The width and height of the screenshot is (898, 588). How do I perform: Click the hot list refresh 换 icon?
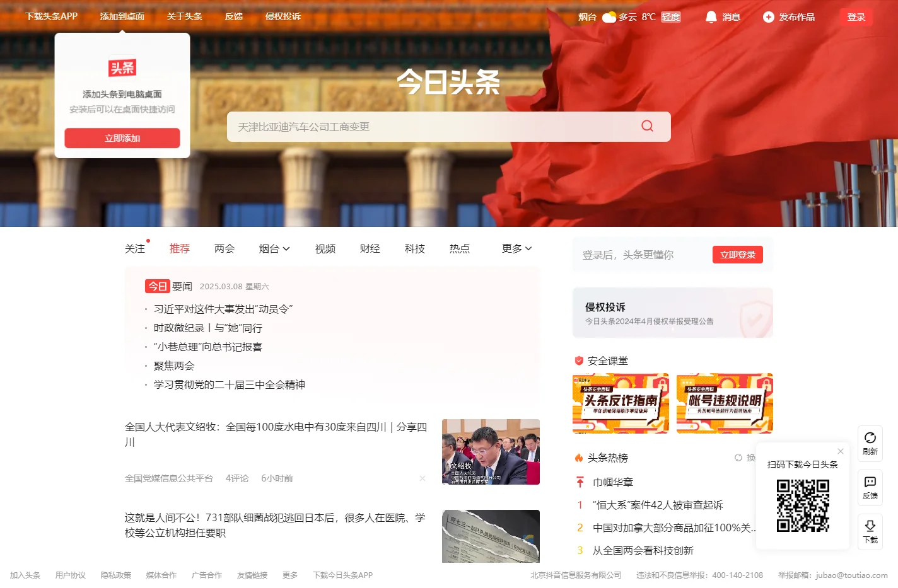click(x=738, y=458)
